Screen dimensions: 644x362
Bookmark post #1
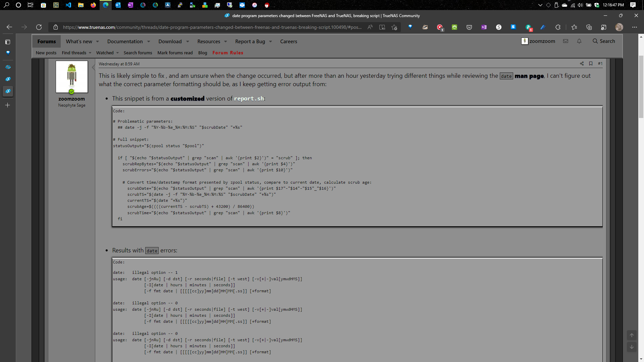click(x=591, y=64)
